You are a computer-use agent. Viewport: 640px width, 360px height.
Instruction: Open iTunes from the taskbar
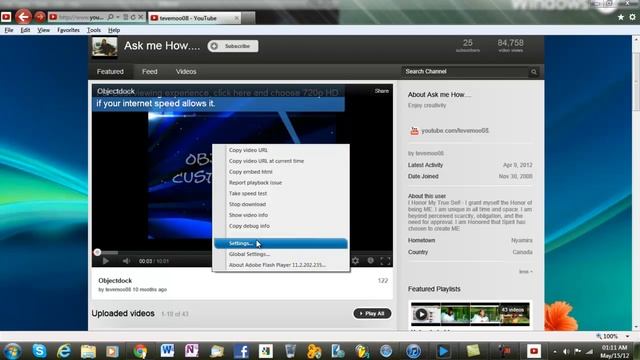point(413,351)
